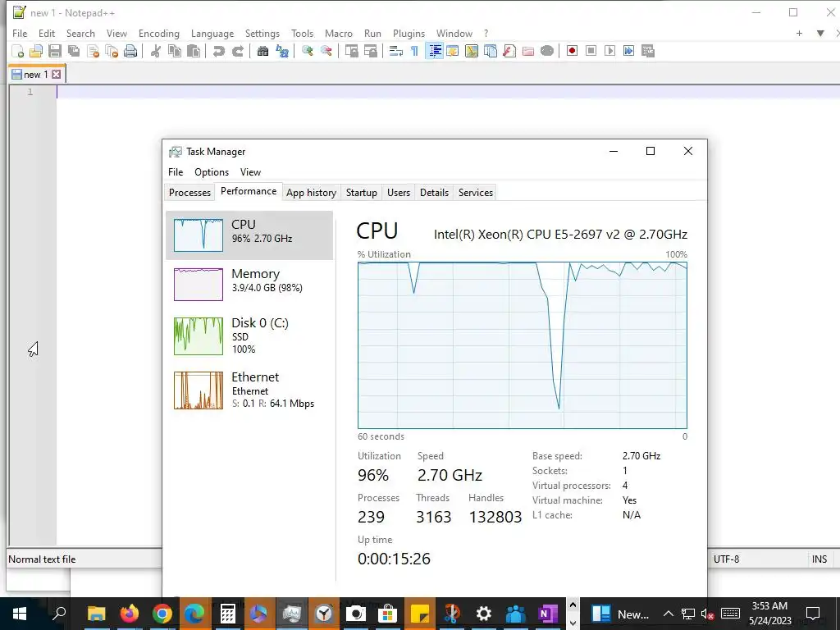Click the Save All toolbar icon
This screenshot has height=630, width=840.
click(x=74, y=51)
